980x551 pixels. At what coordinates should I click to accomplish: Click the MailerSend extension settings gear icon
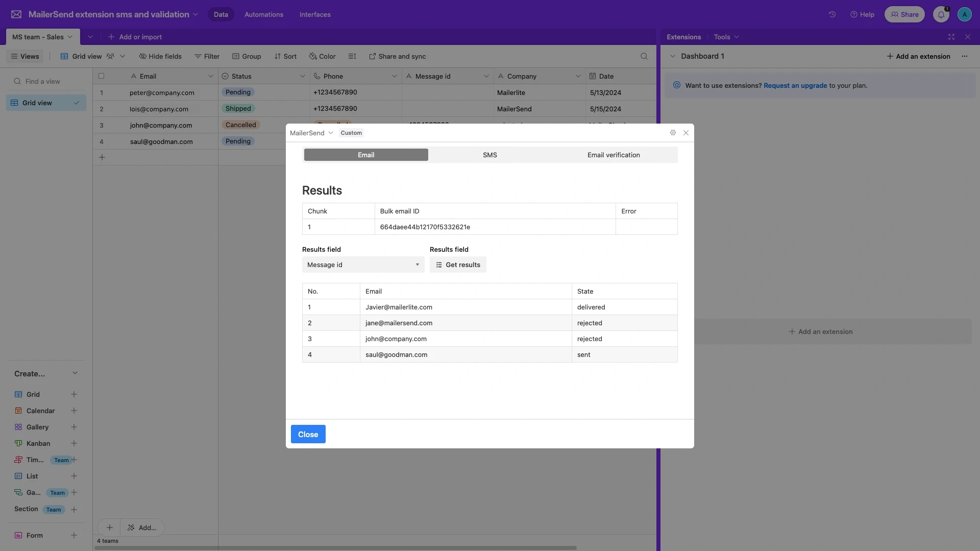coord(673,133)
